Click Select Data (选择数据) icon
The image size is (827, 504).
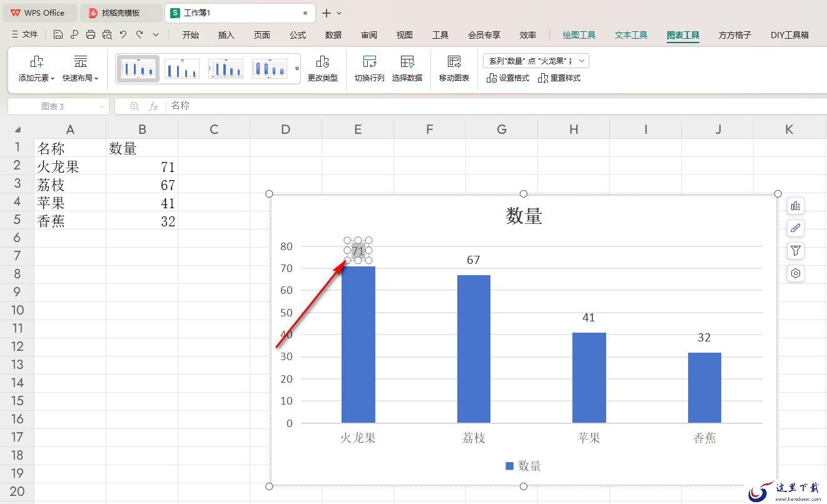pos(407,61)
